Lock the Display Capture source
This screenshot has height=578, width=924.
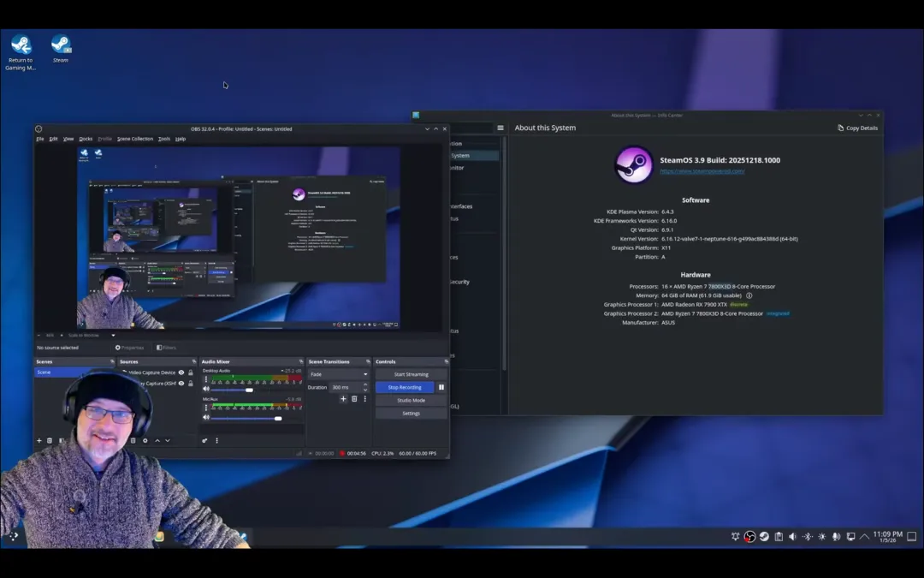point(190,384)
